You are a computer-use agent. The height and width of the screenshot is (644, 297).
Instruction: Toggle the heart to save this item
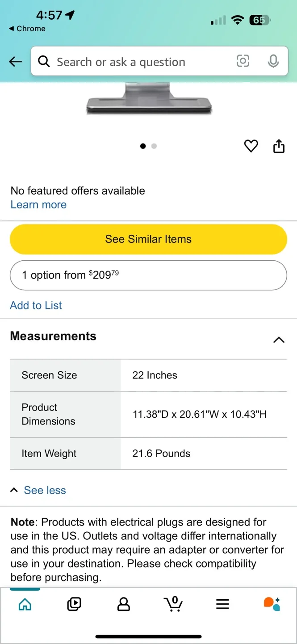tap(251, 146)
